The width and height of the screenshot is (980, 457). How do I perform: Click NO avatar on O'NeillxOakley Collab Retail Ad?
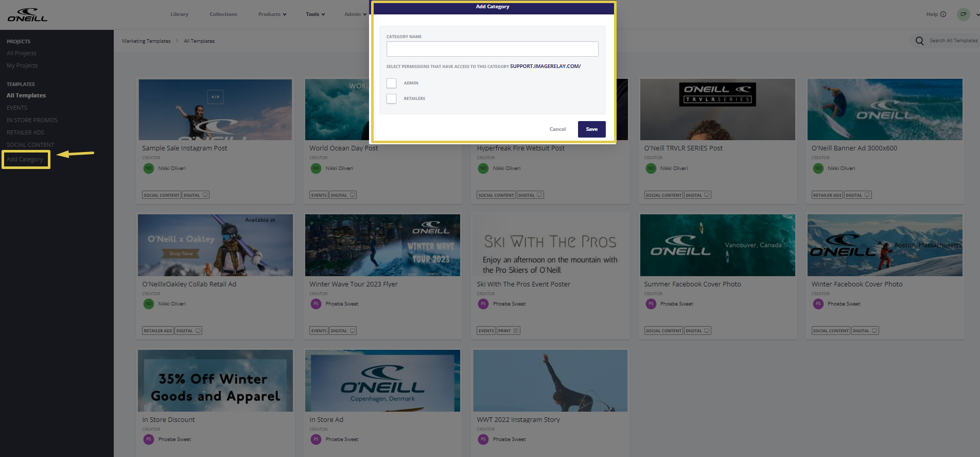(149, 303)
